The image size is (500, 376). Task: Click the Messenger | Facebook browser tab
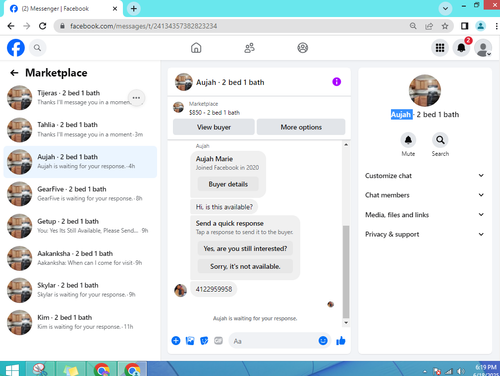63,9
